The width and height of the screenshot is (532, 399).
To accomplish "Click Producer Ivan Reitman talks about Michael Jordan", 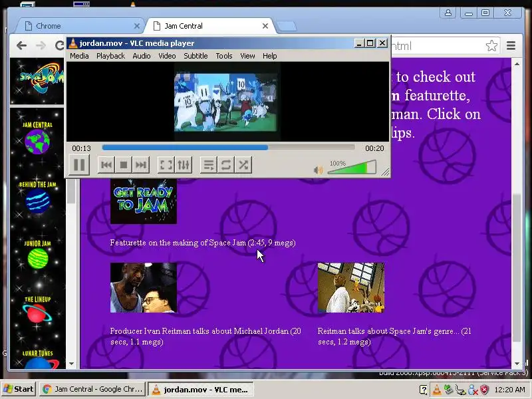I will (x=205, y=336).
